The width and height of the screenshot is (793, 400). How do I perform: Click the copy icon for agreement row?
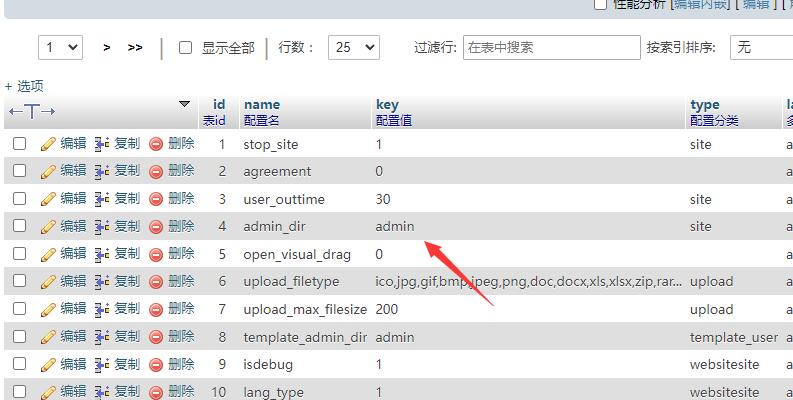[x=101, y=171]
